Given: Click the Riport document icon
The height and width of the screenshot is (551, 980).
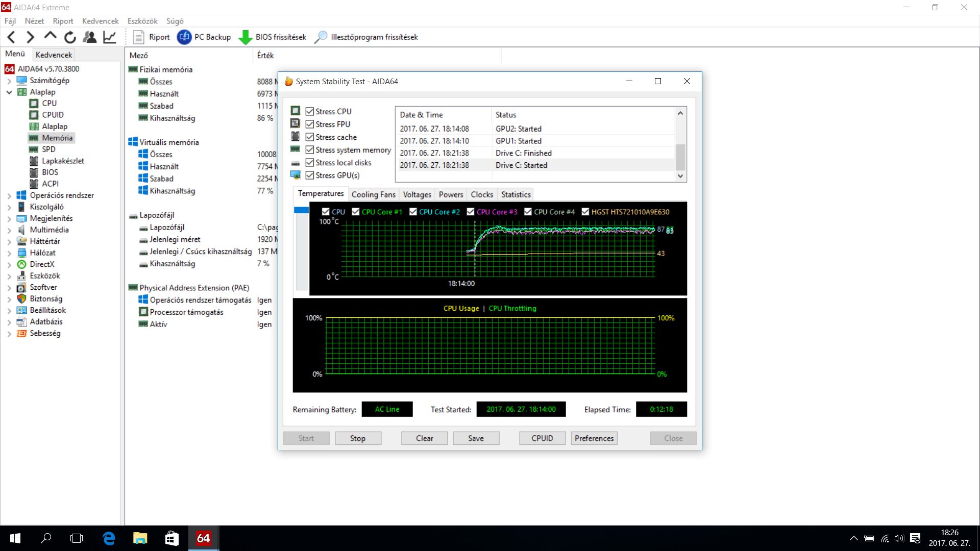Looking at the screenshot, I should coord(139,37).
